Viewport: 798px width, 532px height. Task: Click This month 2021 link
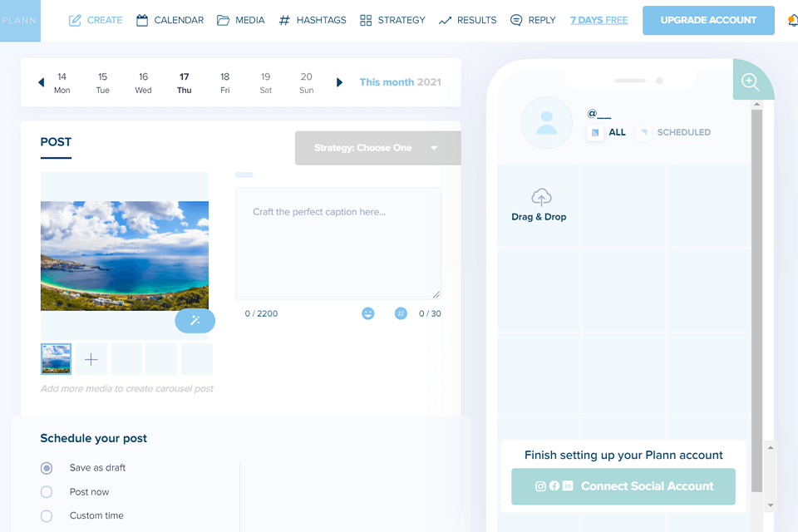[400, 82]
